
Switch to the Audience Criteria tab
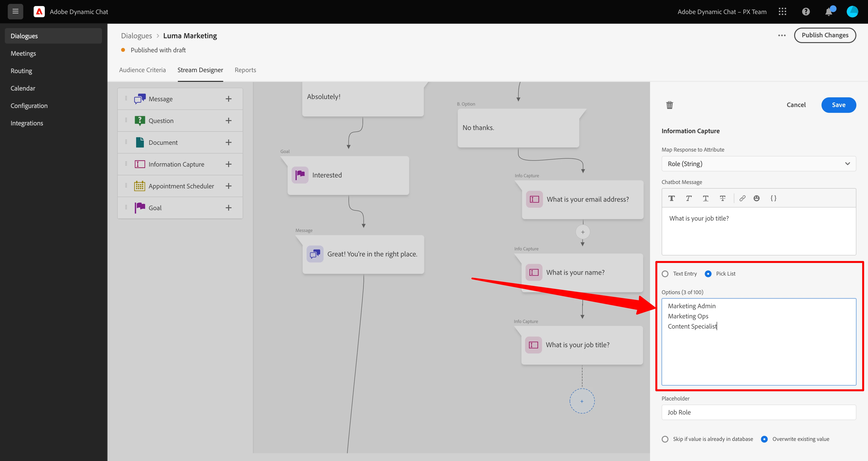tap(143, 70)
